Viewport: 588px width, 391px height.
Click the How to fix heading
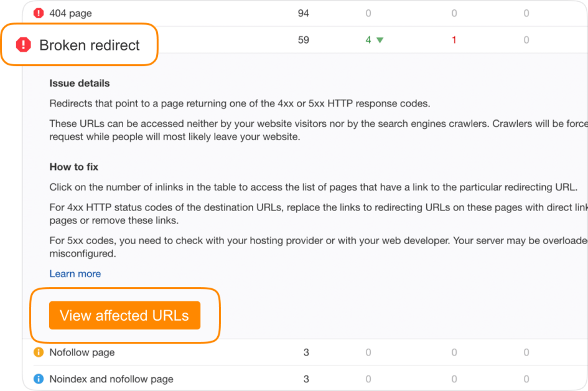74,167
